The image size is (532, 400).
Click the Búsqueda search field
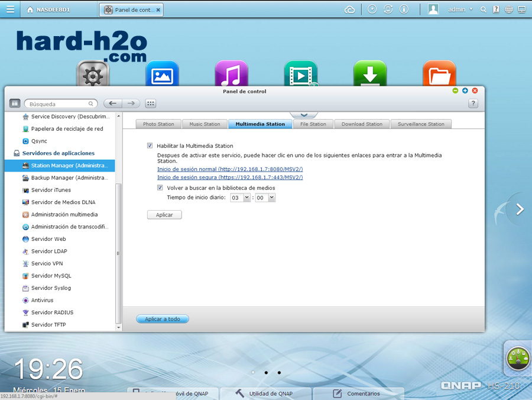tap(61, 104)
